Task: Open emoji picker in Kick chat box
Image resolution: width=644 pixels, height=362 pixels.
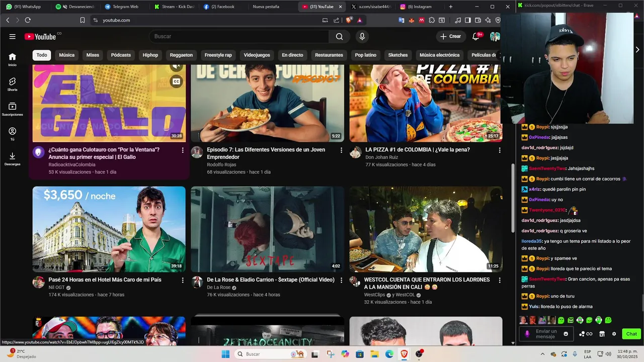Action: tap(566, 334)
